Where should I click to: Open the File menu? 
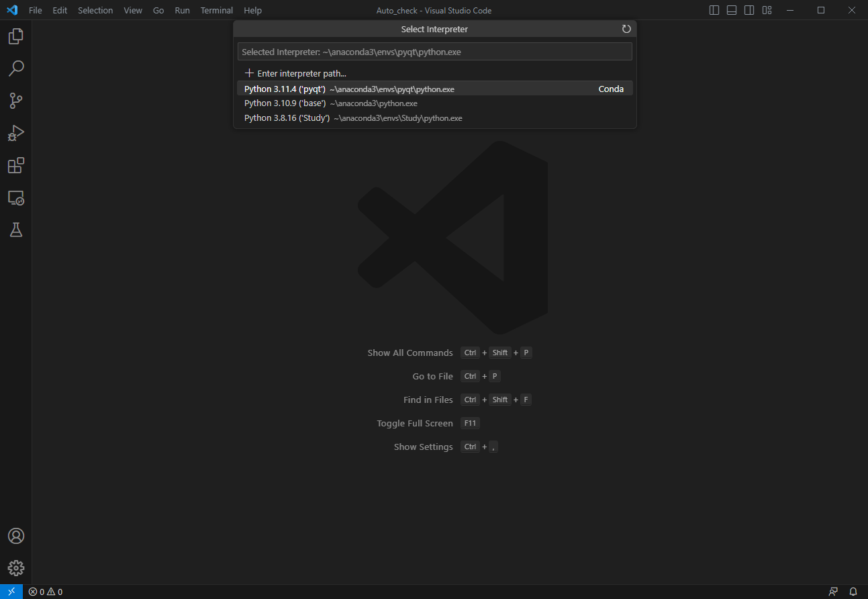[36, 10]
